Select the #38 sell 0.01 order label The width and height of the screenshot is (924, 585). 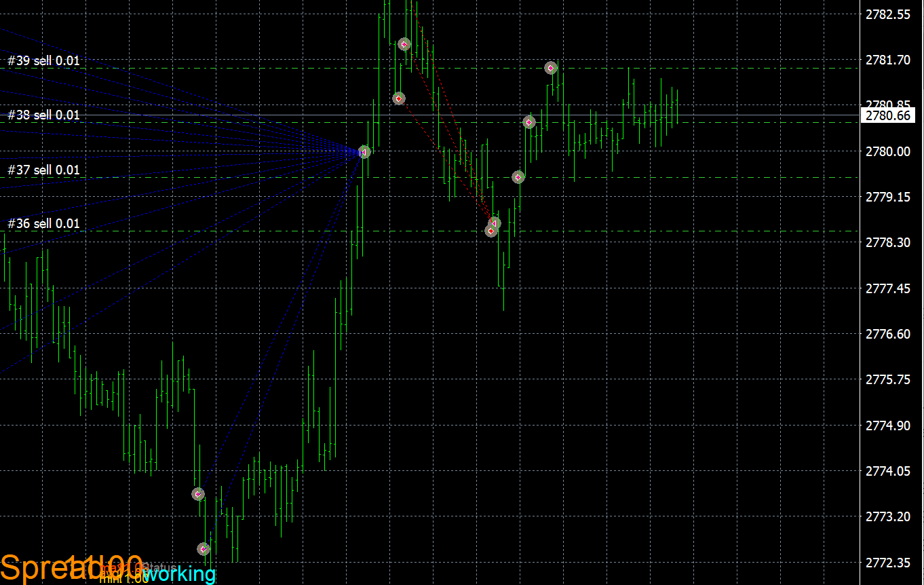(x=43, y=115)
